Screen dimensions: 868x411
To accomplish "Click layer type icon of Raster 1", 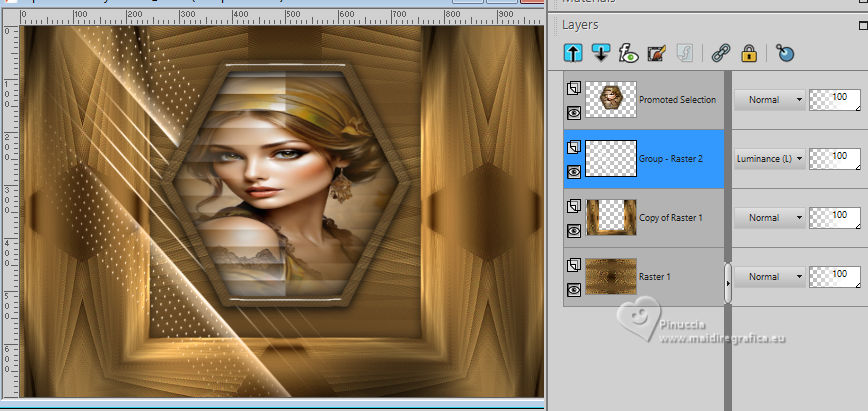I will (x=574, y=266).
